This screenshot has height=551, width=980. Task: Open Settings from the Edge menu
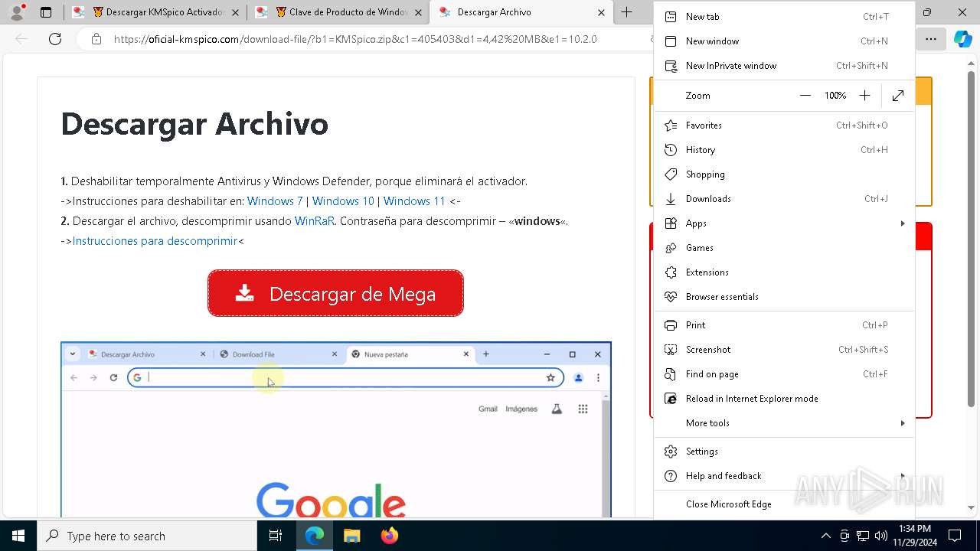[784, 452]
